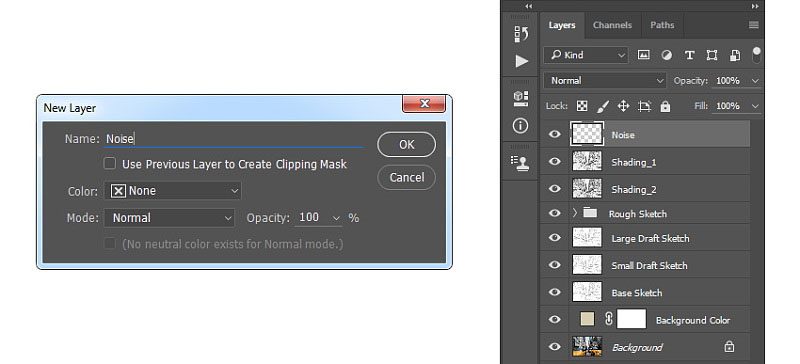Open the Color None dropdown
The height and width of the screenshot is (364, 800).
click(x=172, y=191)
